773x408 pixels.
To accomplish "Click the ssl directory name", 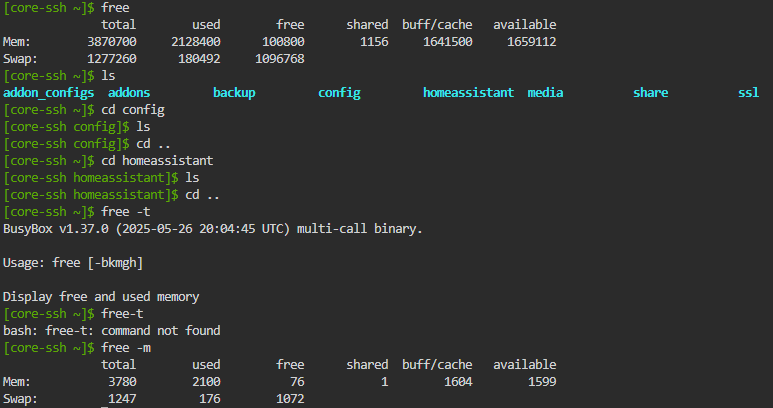I will [x=748, y=92].
